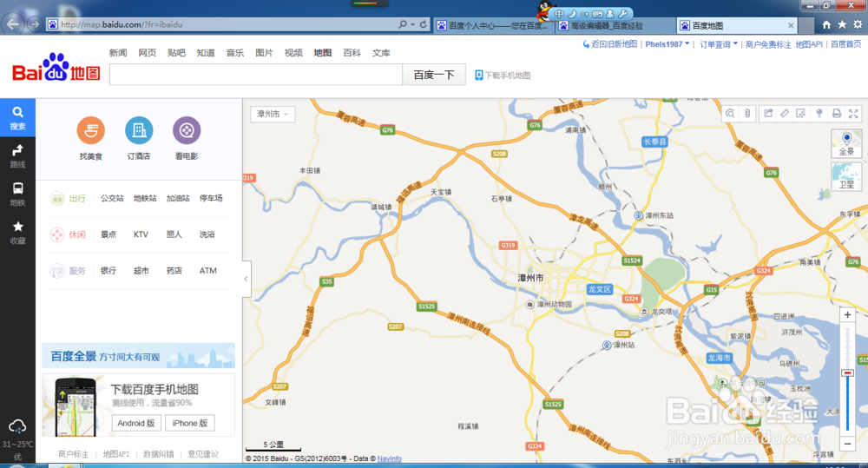
Task: Click the browser home icon
Action: tap(826, 24)
